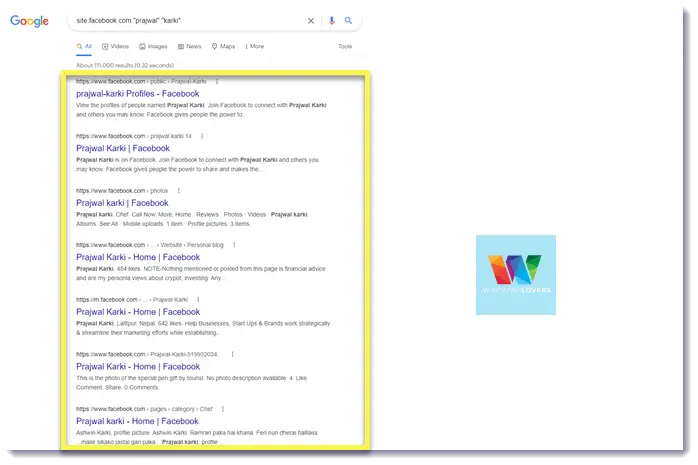Viewport: 698px width, 465px height.
Task: Click the 'facebook.com › photos' URL text
Action: point(122,191)
